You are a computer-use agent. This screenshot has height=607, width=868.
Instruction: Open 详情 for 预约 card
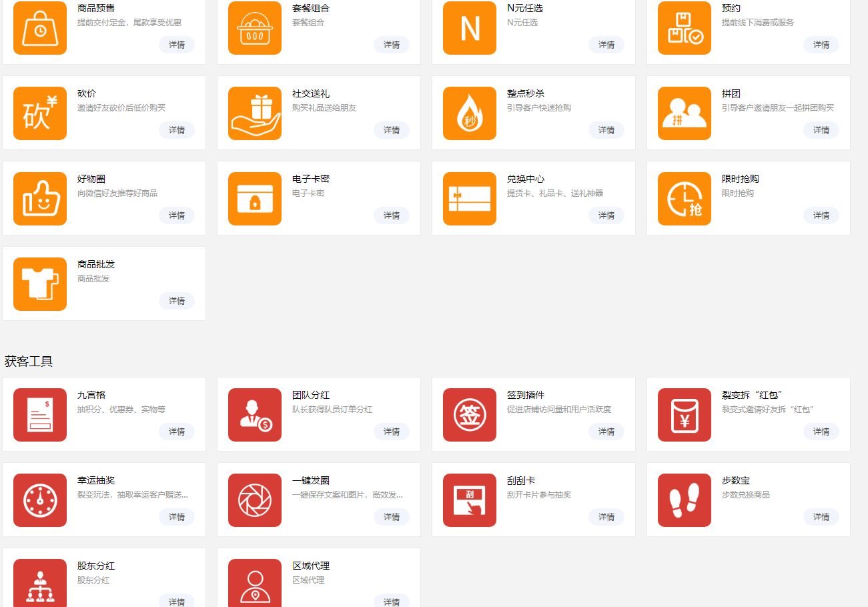821,45
